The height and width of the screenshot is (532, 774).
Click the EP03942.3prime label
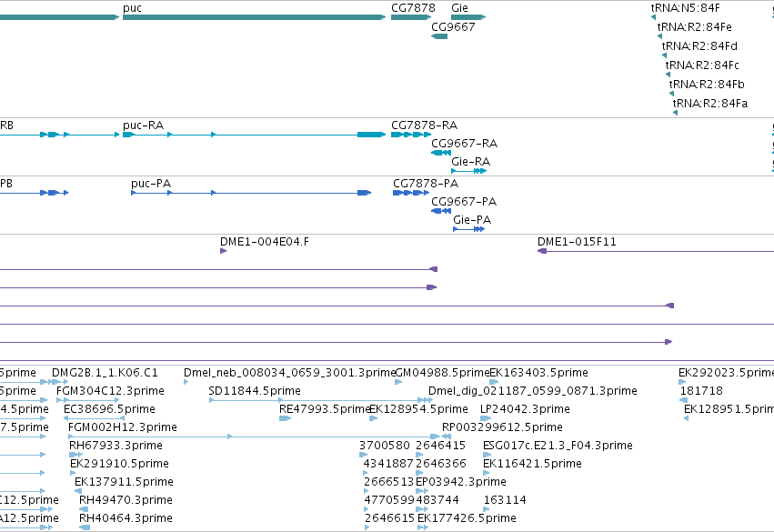[x=461, y=482]
